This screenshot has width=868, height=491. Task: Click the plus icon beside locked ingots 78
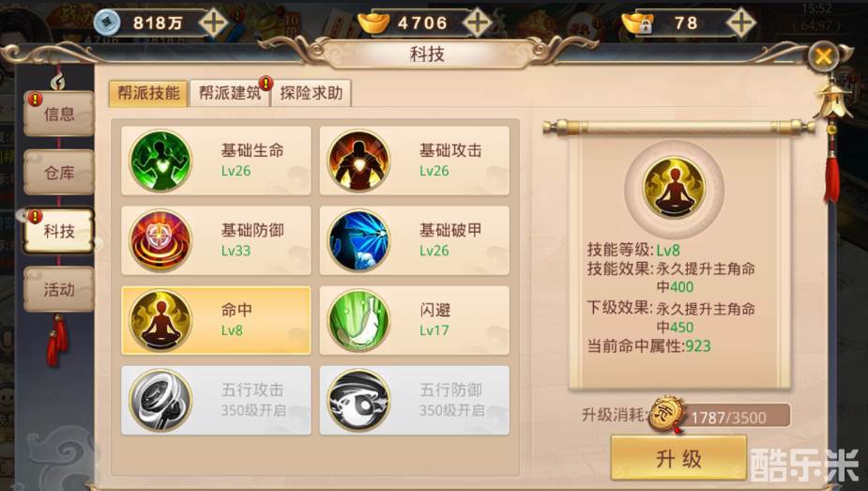740,23
